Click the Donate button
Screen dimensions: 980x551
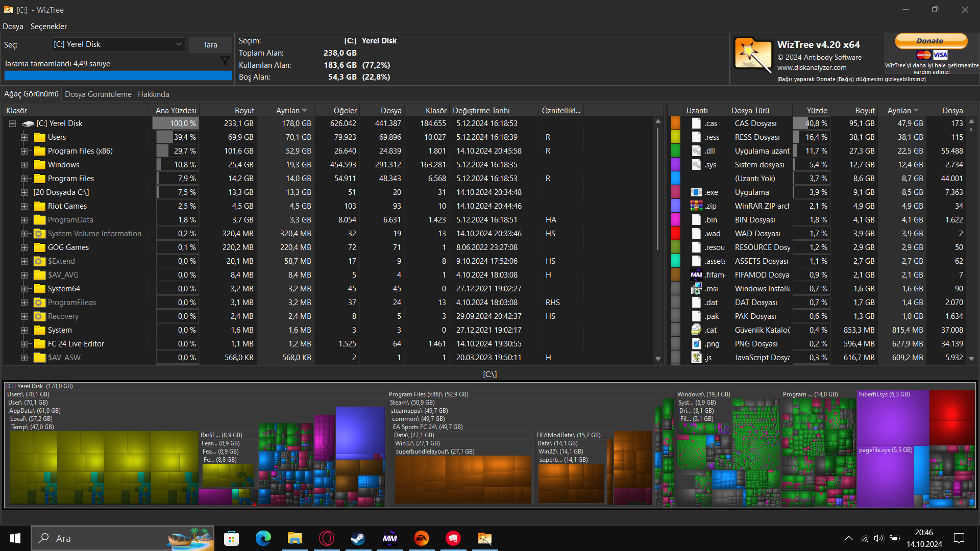tap(930, 41)
